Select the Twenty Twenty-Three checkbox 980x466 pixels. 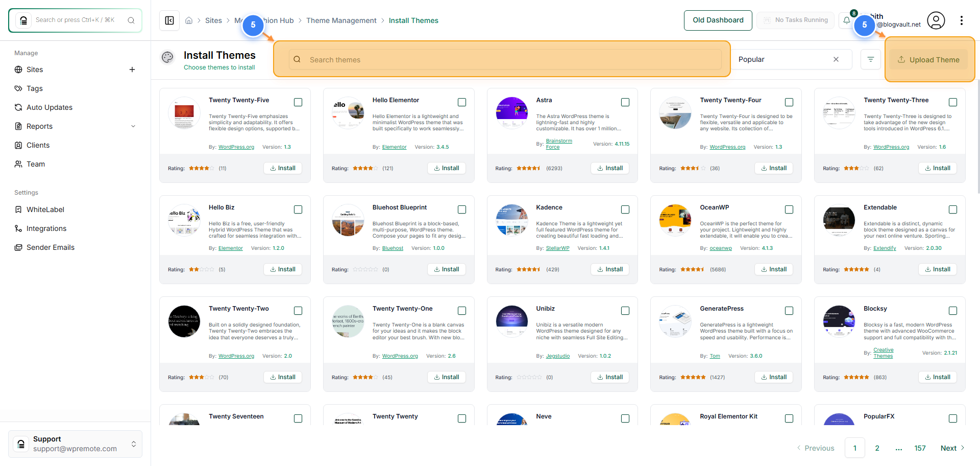tap(953, 102)
